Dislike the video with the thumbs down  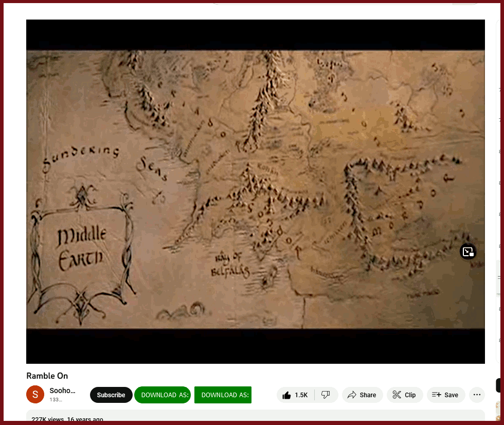(x=326, y=395)
